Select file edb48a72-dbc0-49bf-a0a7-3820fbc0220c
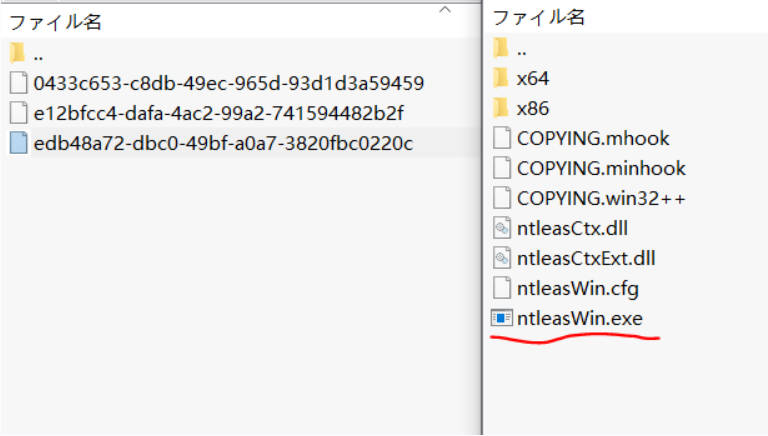The width and height of the screenshot is (768, 436). [x=223, y=143]
